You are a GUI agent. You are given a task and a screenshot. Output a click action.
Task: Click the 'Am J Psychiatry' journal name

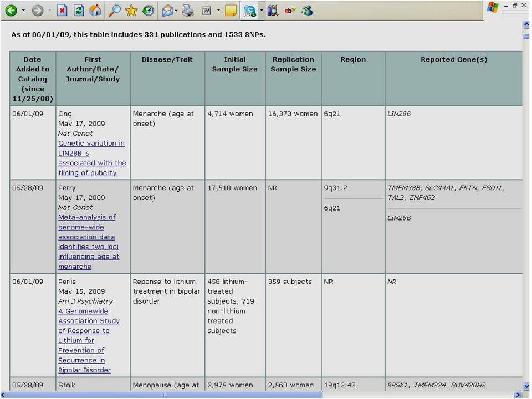click(x=85, y=301)
